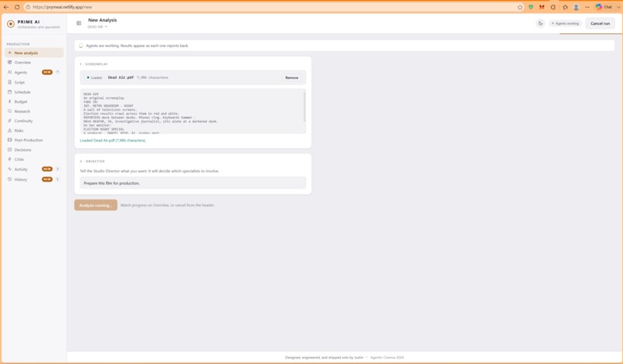Image resolution: width=623 pixels, height=364 pixels.
Task: Click the green Loaded status indicator
Action: click(x=94, y=77)
